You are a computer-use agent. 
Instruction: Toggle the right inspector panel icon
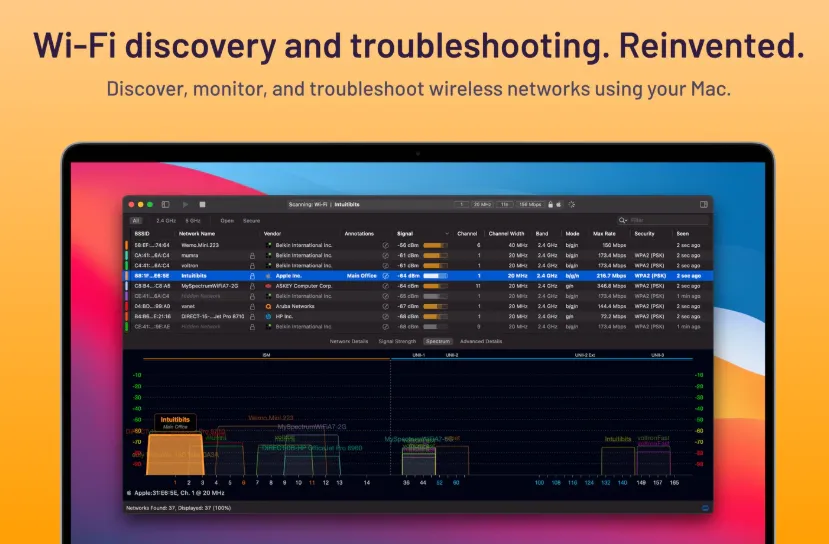704,205
